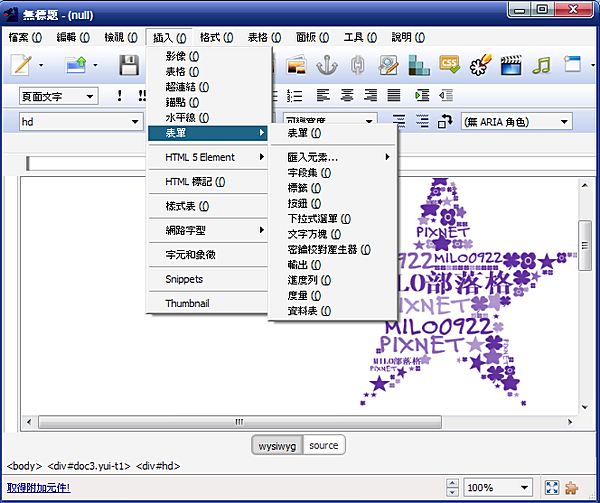Choose HTML 標記 menu item

coord(207,182)
